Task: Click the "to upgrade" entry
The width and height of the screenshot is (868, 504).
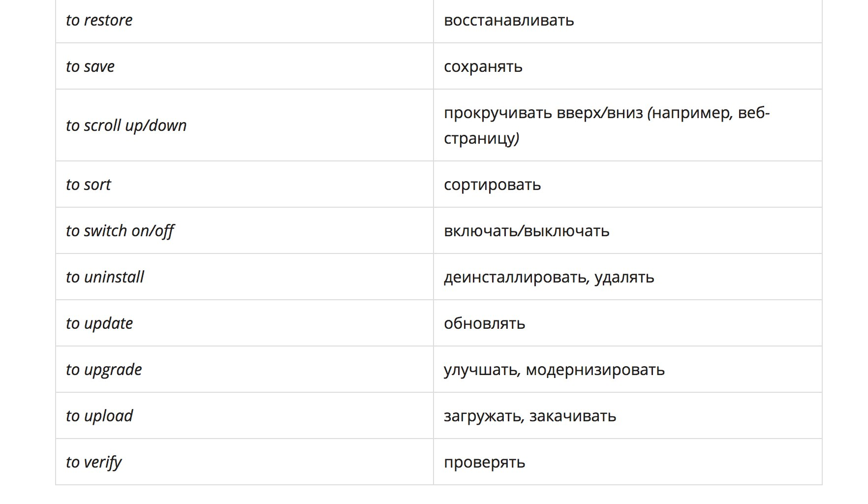Action: click(104, 370)
